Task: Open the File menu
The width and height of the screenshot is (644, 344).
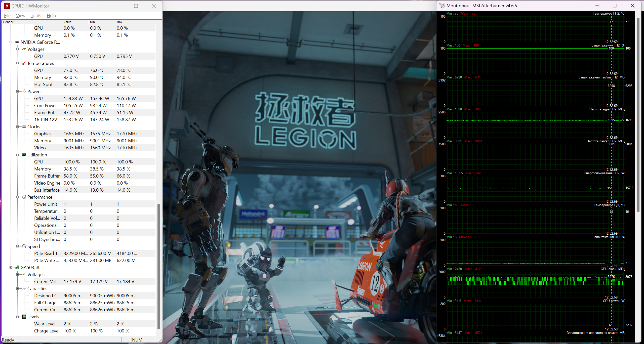Action: (x=7, y=16)
